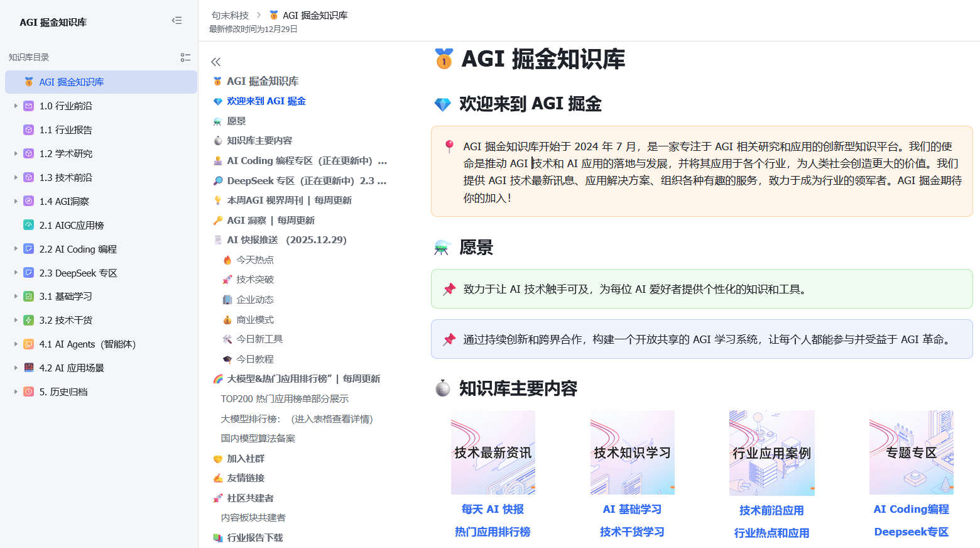Jump to 欢迎来到 AGI 掘金 in the outline
This screenshot has width=980, height=548.
coord(266,101)
